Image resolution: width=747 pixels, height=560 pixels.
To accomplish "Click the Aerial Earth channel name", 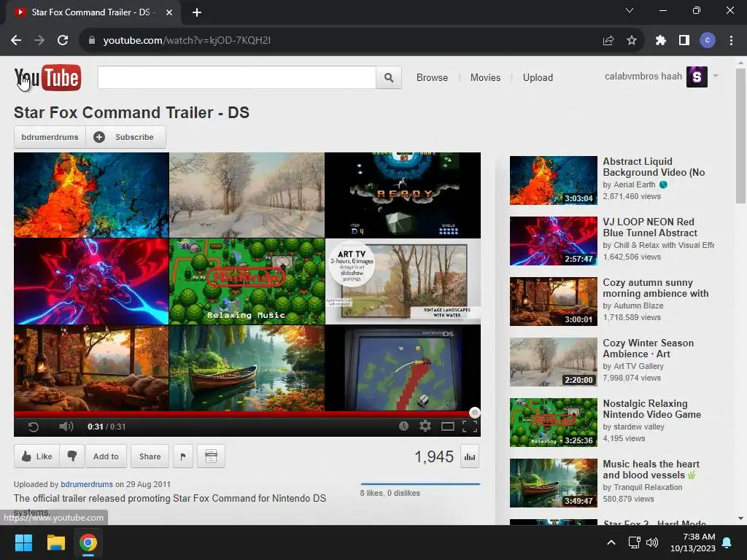I will point(635,184).
